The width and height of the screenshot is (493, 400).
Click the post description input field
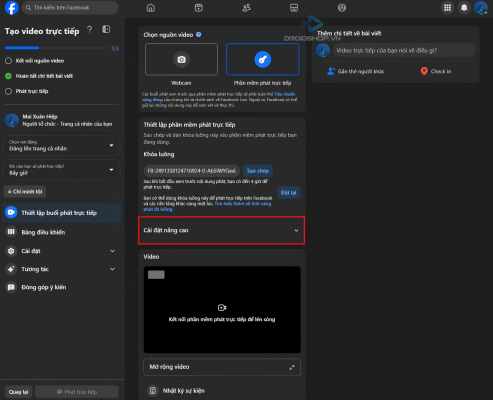tap(404, 50)
